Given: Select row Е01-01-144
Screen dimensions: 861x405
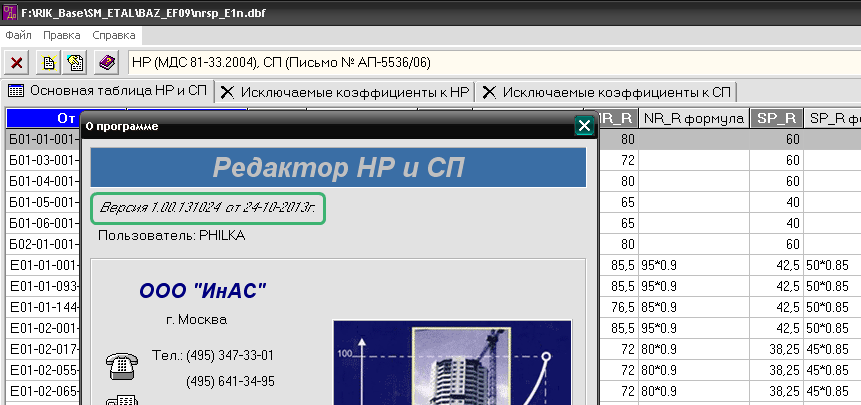Looking at the screenshot, I should pyautogui.click(x=43, y=307).
